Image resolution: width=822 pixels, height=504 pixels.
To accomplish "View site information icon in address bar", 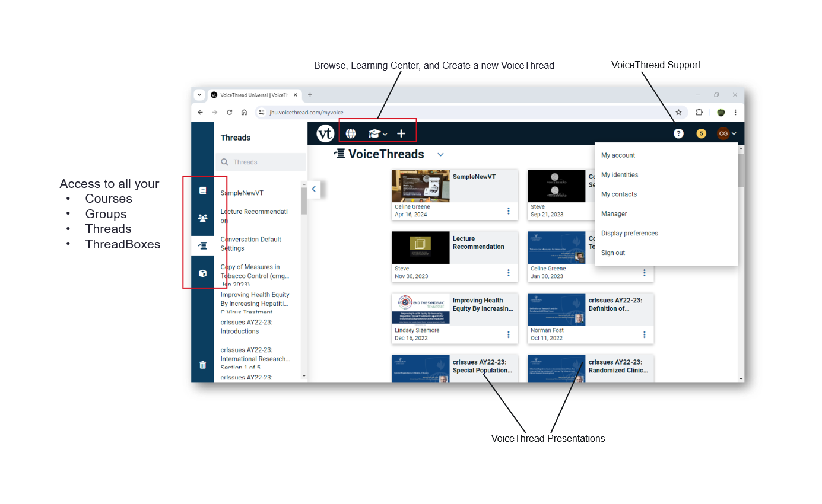I will point(262,112).
